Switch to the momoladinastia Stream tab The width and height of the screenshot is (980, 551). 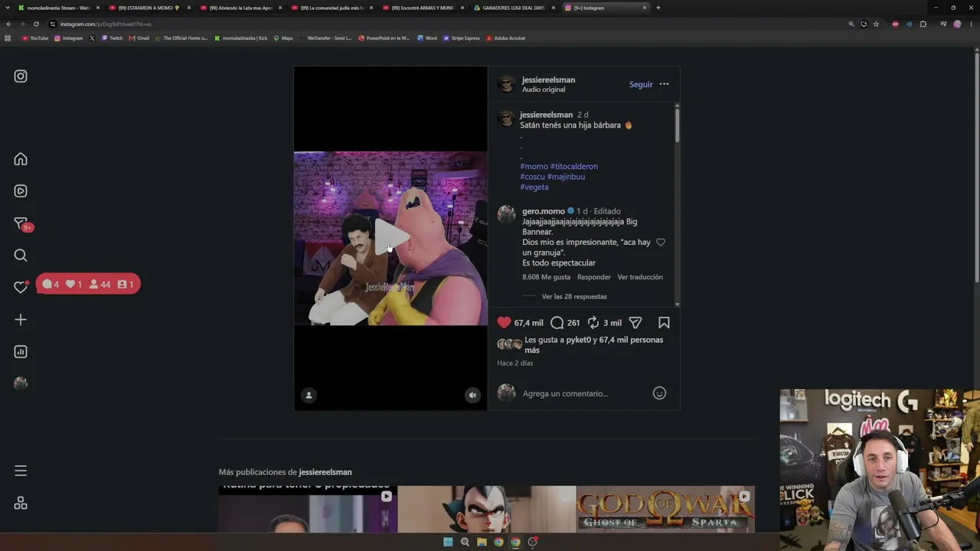[x=59, y=8]
